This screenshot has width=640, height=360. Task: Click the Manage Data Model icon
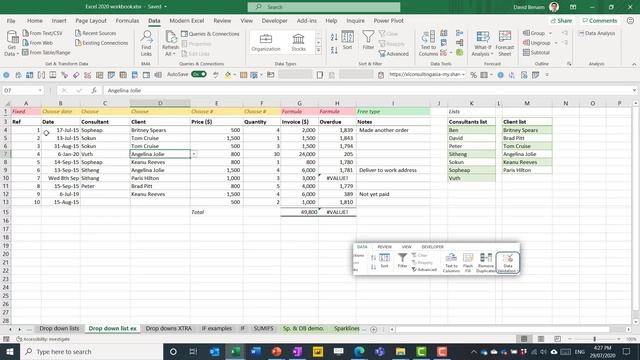(x=460, y=53)
